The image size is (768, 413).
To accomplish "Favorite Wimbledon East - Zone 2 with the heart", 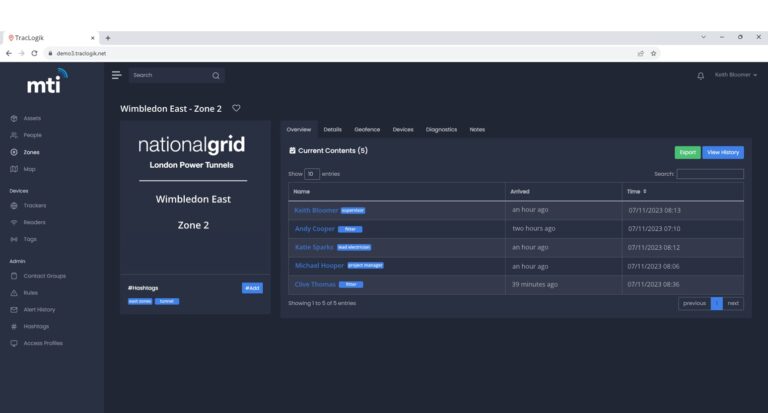I will [x=236, y=108].
